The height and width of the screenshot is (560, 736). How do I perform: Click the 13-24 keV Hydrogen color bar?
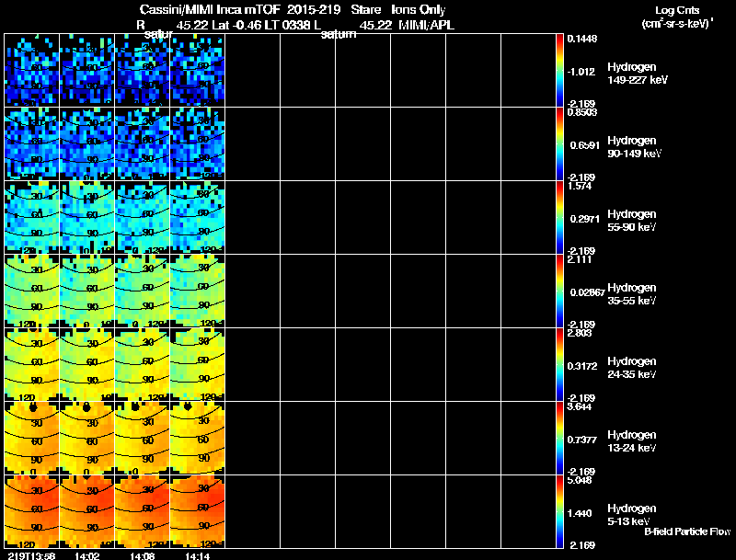[560, 438]
